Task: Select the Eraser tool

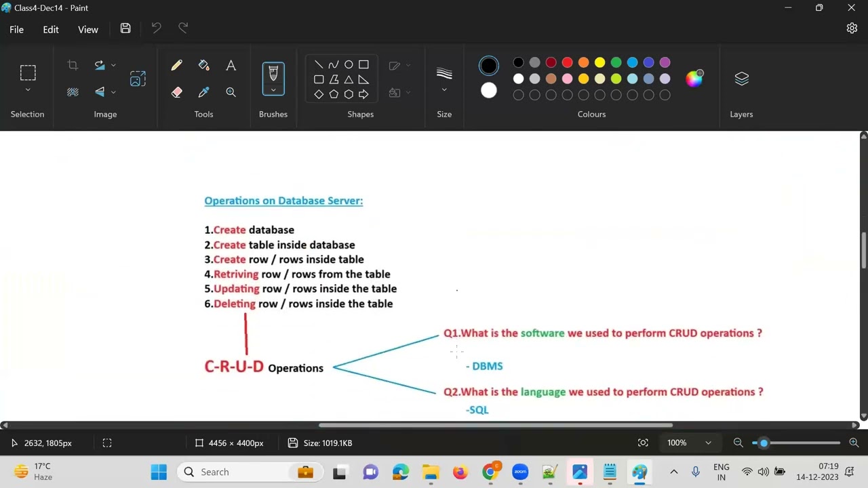Action: pyautogui.click(x=176, y=92)
